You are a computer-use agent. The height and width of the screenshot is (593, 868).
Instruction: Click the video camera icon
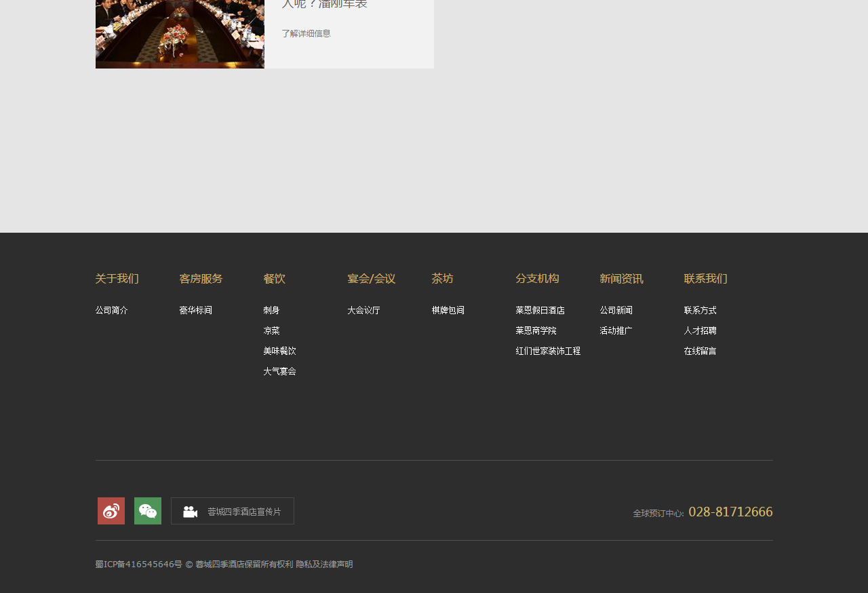[x=190, y=512]
